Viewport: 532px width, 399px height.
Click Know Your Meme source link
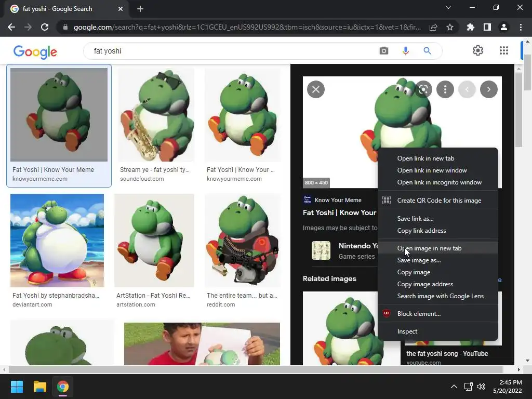pyautogui.click(x=333, y=200)
